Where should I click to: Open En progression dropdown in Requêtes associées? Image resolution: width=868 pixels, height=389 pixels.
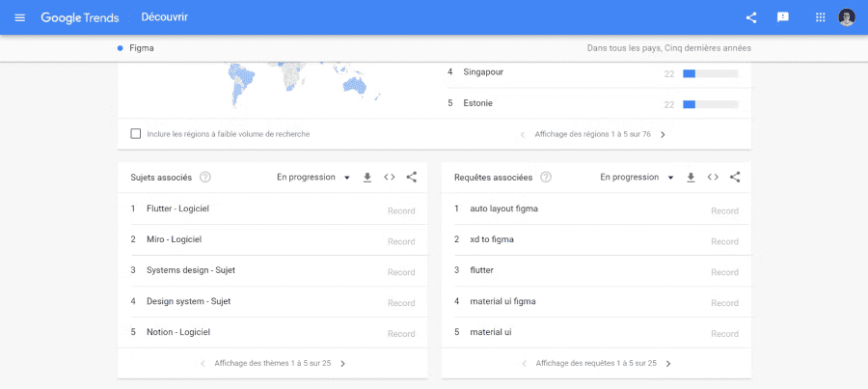pos(637,178)
